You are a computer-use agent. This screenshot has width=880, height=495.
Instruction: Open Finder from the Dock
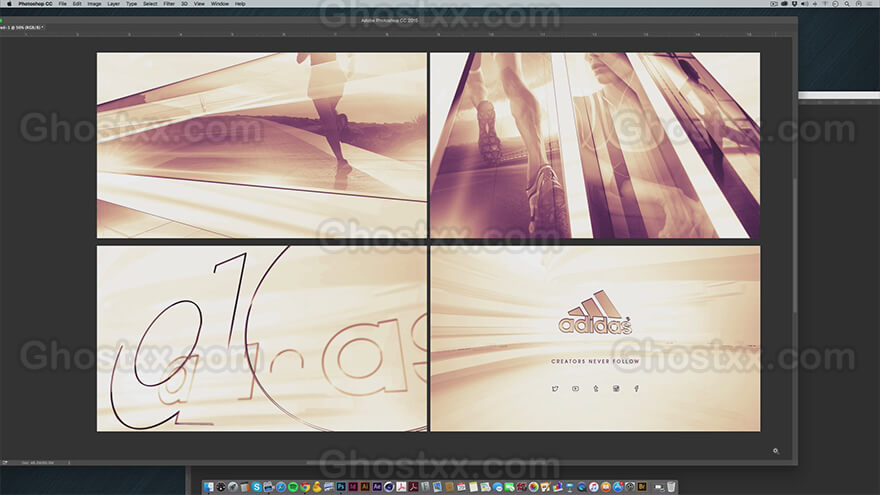click(208, 487)
